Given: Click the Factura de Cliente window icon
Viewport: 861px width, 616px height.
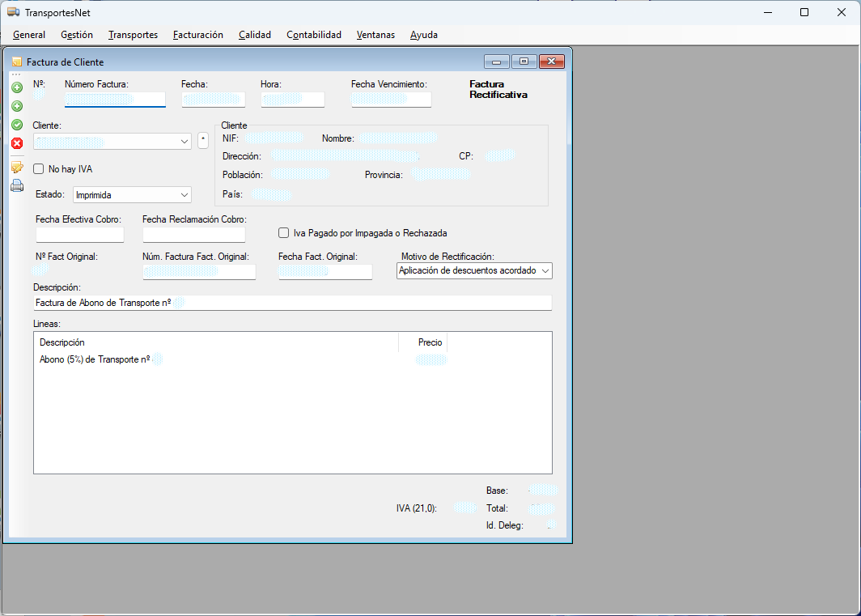Looking at the screenshot, I should coord(16,62).
